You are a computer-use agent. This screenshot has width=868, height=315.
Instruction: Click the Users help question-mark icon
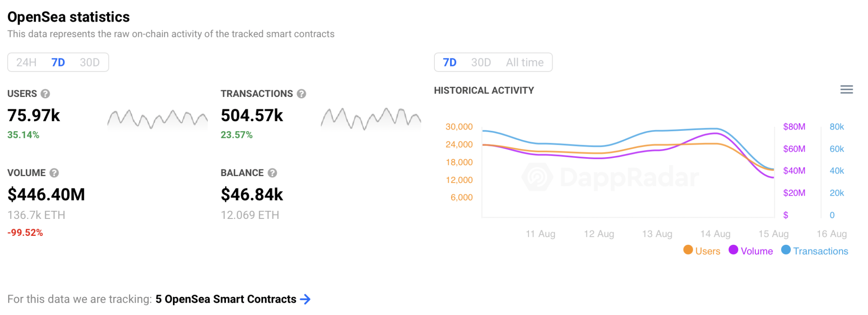[45, 94]
